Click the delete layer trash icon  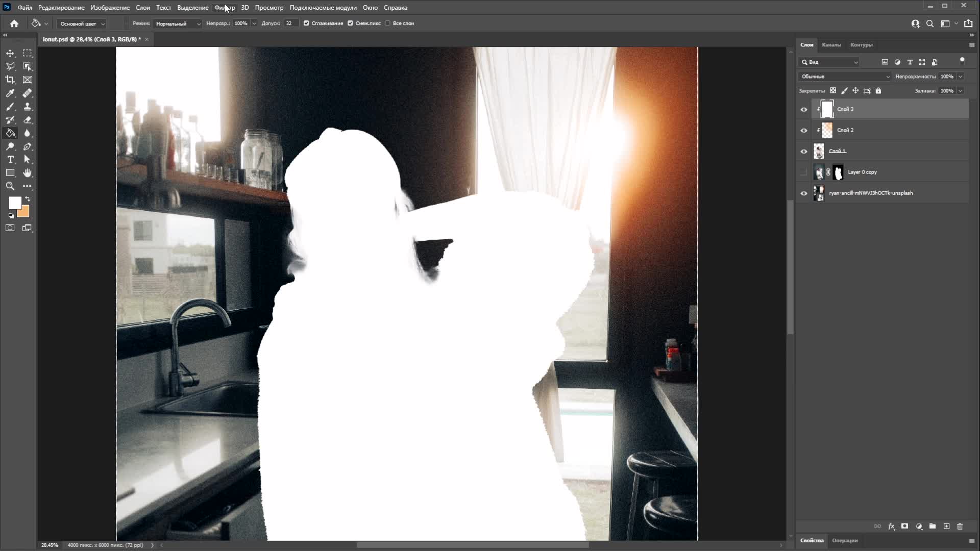[x=960, y=526]
